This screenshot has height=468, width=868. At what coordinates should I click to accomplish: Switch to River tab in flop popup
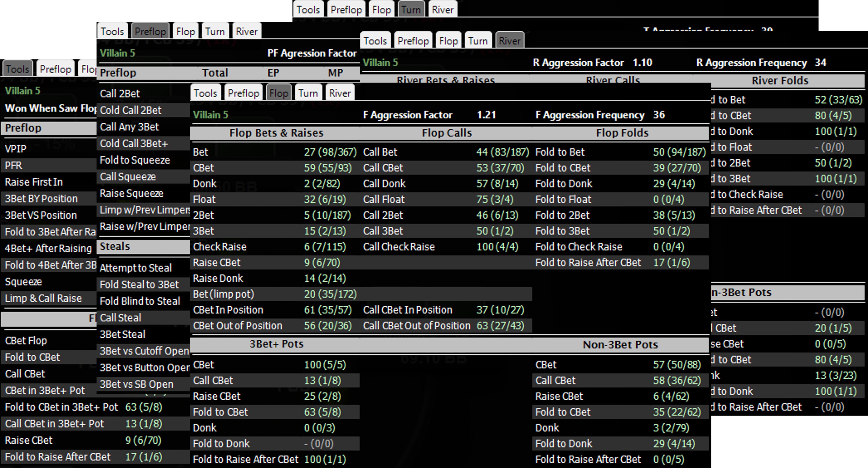tap(340, 93)
